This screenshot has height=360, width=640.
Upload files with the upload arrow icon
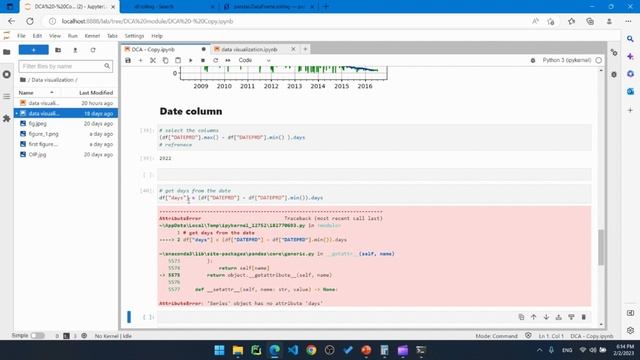click(75, 50)
